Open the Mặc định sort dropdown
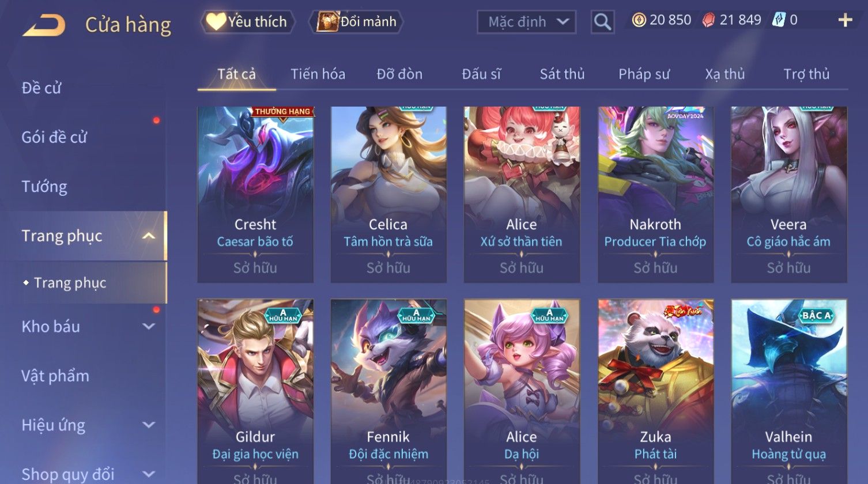This screenshot has height=484, width=868. pyautogui.click(x=526, y=22)
